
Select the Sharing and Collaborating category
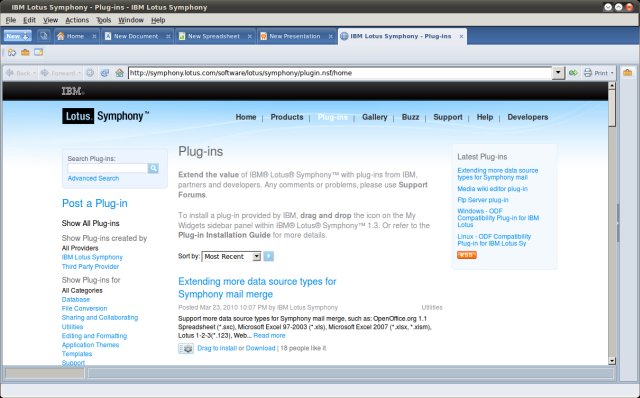[x=100, y=318]
